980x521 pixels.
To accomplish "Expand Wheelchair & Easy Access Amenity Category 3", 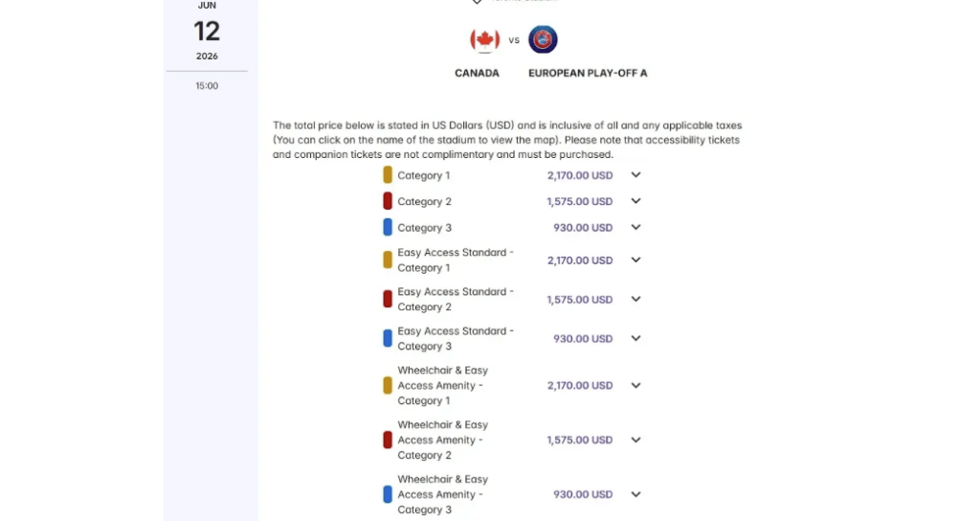I will (635, 494).
